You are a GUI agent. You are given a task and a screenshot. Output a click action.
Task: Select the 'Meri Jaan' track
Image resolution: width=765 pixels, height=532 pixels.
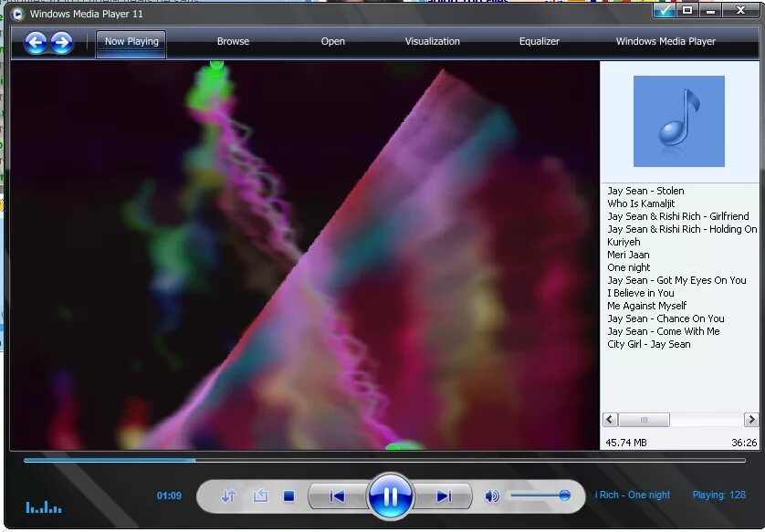point(628,255)
